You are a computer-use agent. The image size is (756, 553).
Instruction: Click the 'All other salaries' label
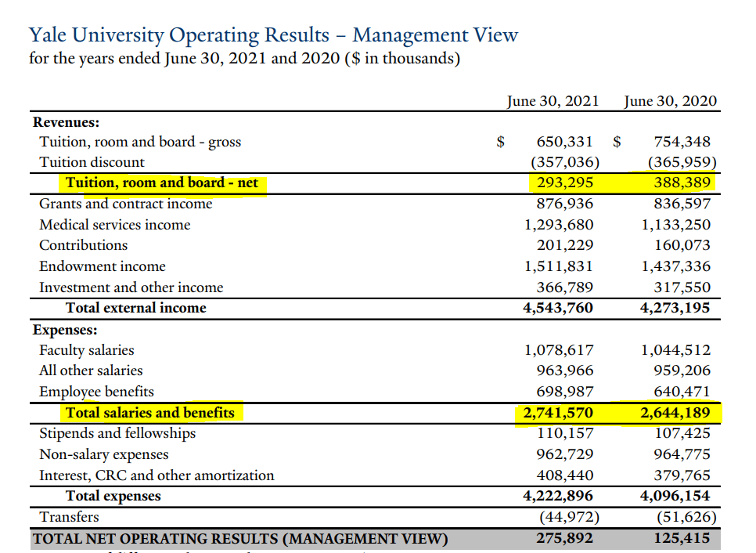tap(91, 370)
